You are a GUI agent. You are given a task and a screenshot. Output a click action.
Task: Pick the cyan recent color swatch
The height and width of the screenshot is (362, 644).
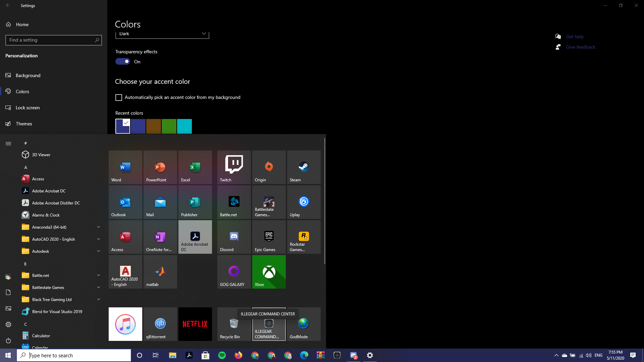(184, 126)
